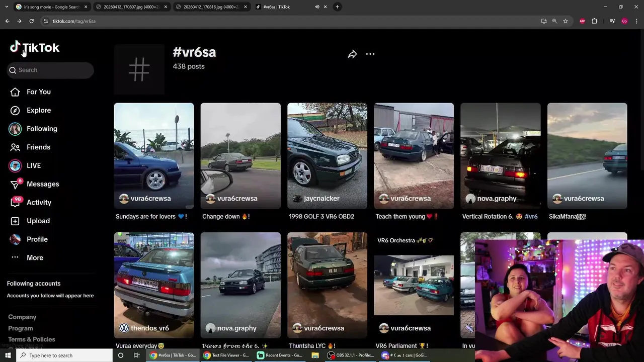Switch to OBS 32.1.1 on taskbar

click(351, 355)
